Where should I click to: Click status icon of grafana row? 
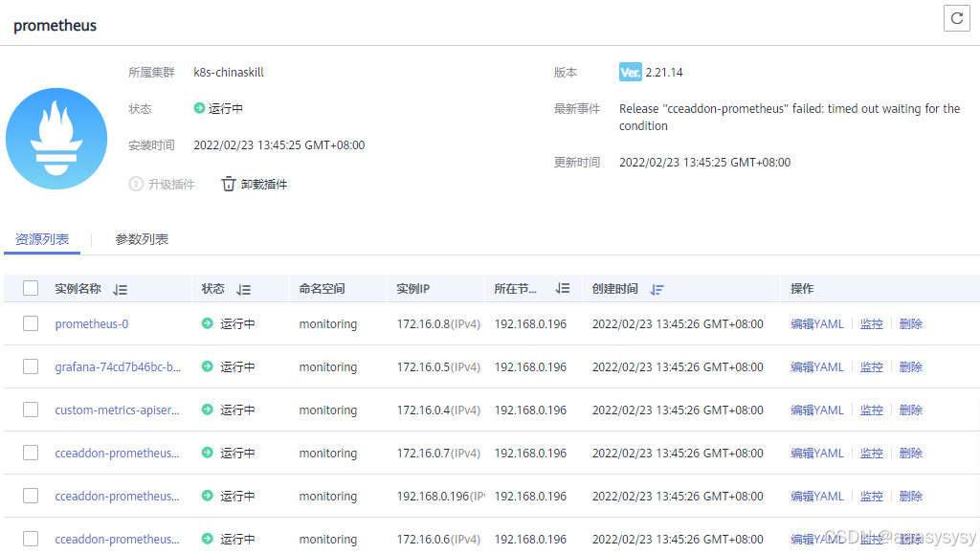pos(207,366)
